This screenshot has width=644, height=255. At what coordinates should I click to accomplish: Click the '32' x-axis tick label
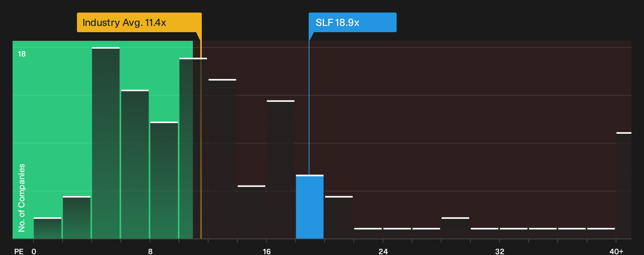[x=499, y=251]
